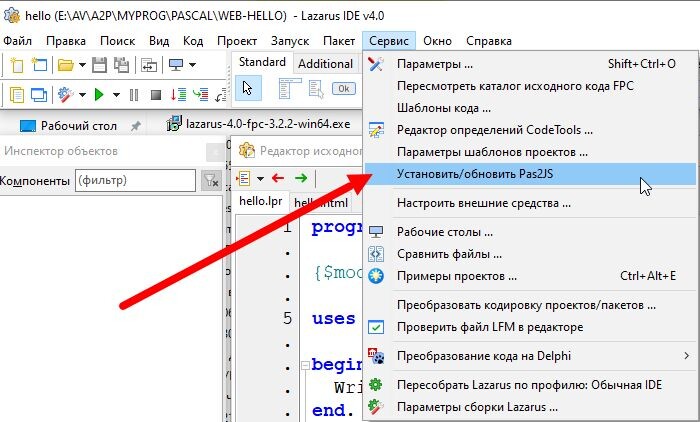Open Редактор определений CodeTools ...
Screen dimensions: 700x422
(x=530, y=130)
